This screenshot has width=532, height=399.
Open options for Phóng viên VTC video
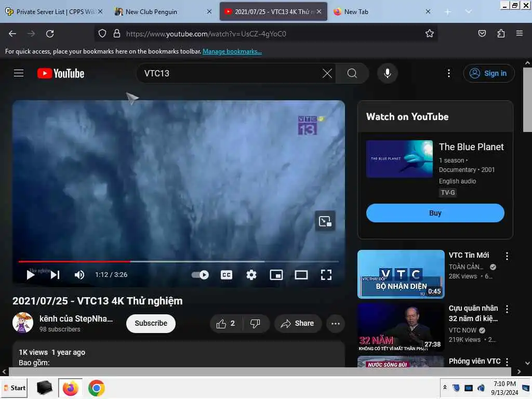[x=507, y=362]
